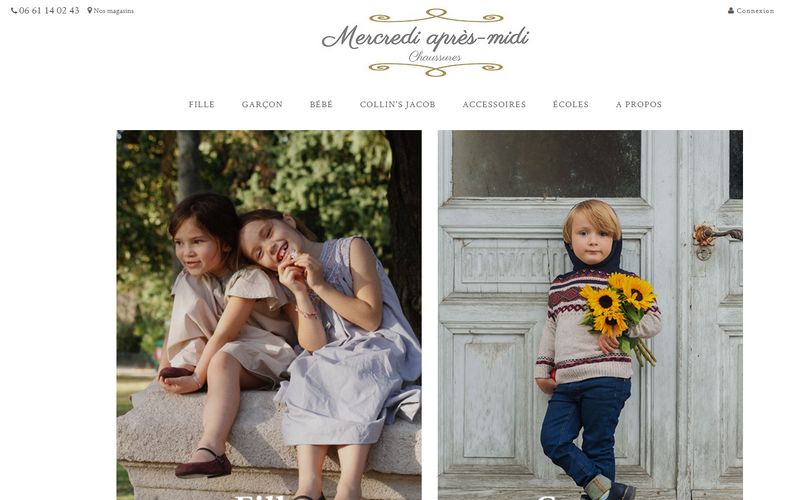Open the two girls Fille category image
800x500 pixels.
(x=269, y=315)
